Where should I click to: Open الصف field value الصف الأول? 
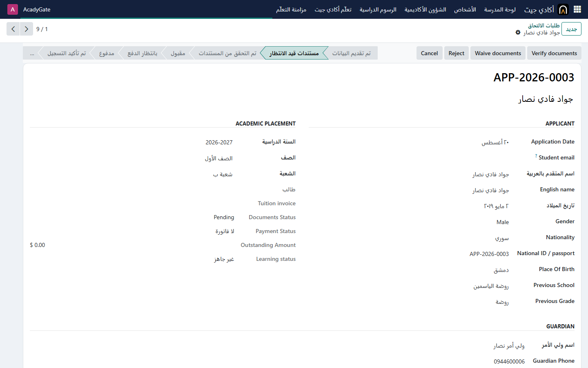pyautogui.click(x=218, y=158)
